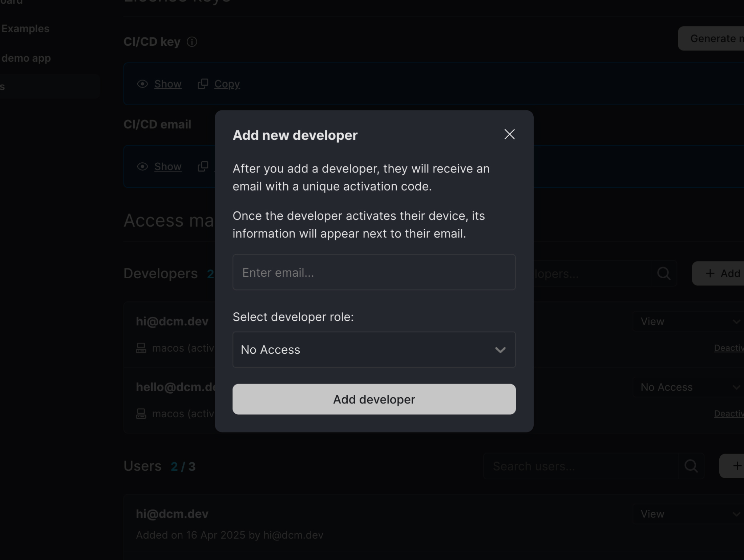The image size is (744, 560).
Task: Click the Enter email input field
Action: 374,272
